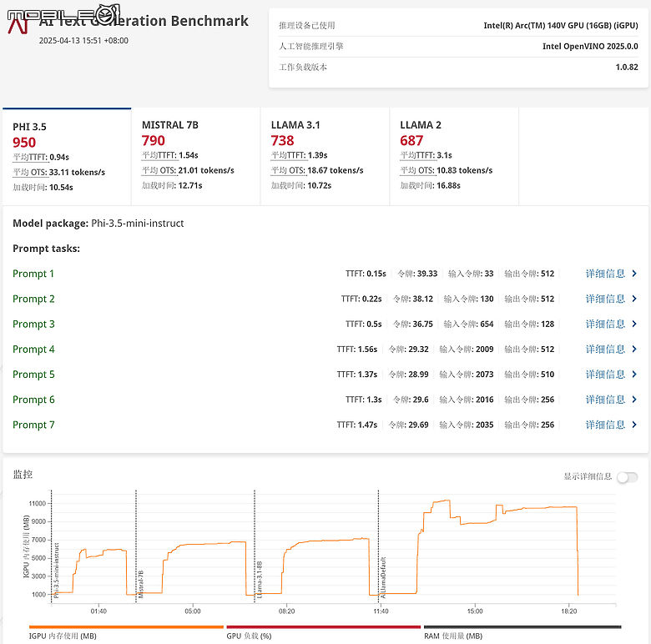Toggle the 显示详细信息 switch in monitoring
The height and width of the screenshot is (644, 651).
pyautogui.click(x=628, y=477)
